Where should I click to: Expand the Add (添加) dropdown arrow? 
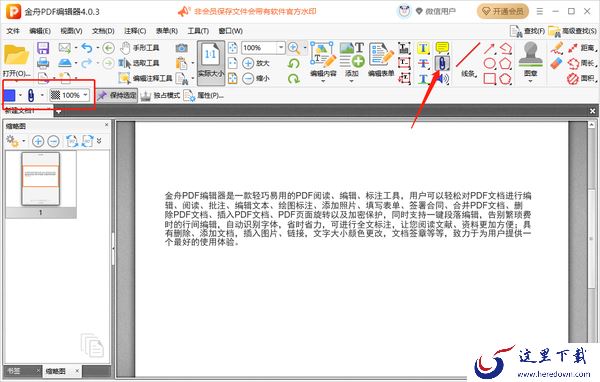pyautogui.click(x=352, y=81)
